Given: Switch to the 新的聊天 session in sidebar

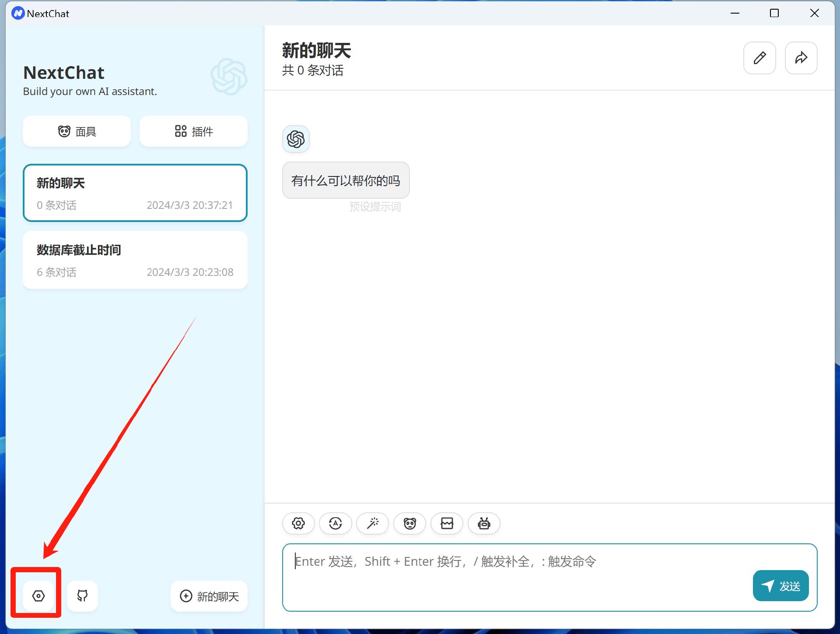Looking at the screenshot, I should 135,193.
